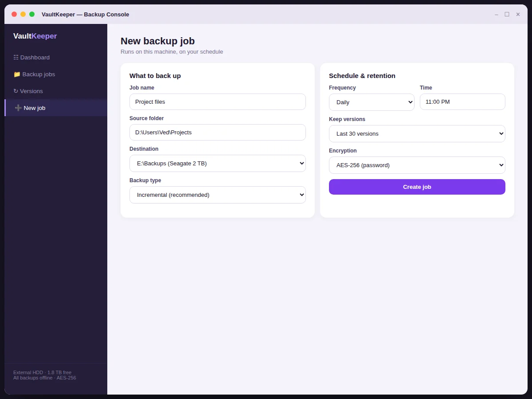Open the Frequency dropdown showing Daily
The image size is (532, 399).
click(372, 102)
